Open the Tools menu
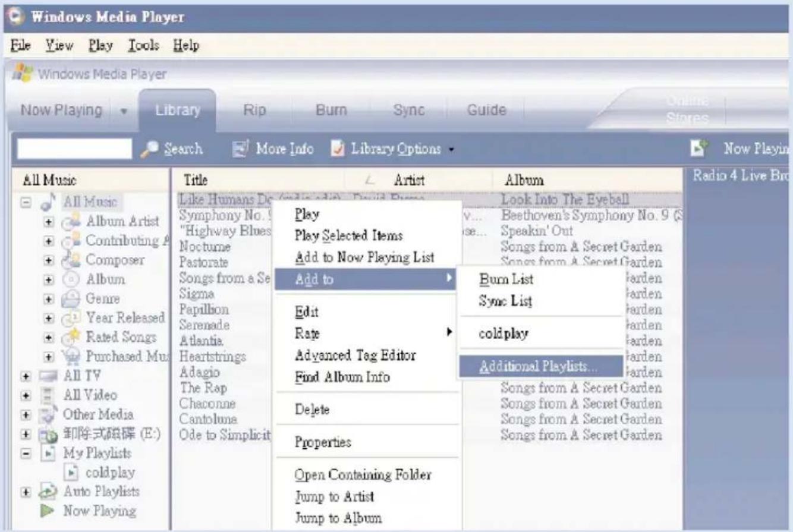 (143, 45)
